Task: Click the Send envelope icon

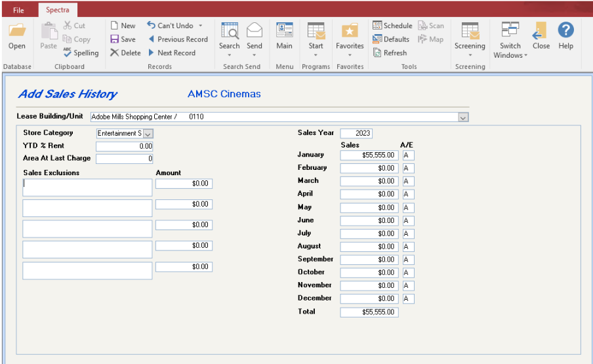Action: 255,31
